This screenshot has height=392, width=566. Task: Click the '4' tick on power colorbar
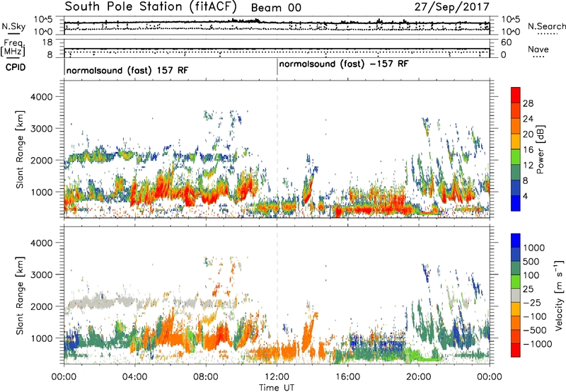point(526,196)
